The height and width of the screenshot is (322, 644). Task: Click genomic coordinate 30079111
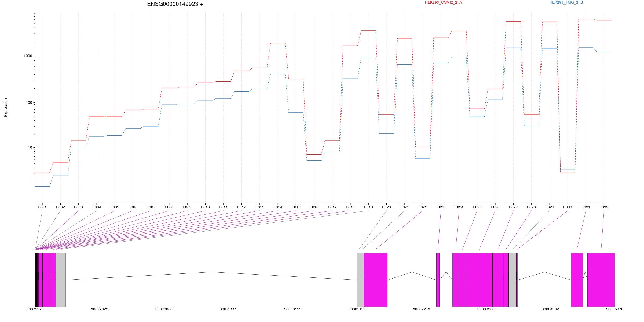point(228,309)
